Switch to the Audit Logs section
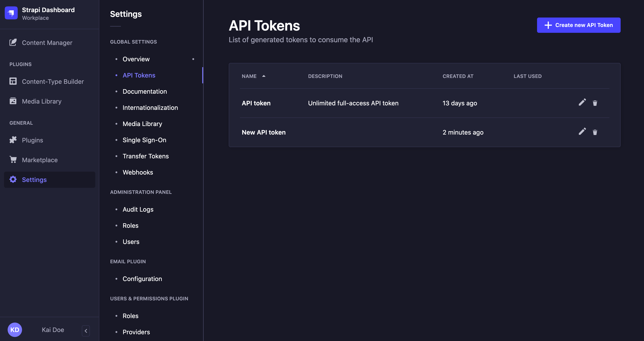The image size is (644, 341). [138, 209]
